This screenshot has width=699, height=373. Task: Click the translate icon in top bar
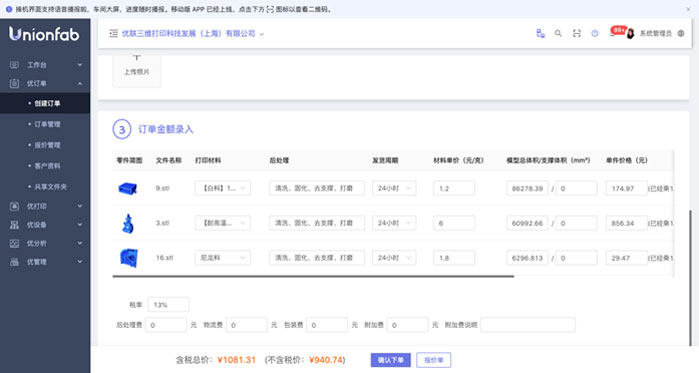(540, 33)
